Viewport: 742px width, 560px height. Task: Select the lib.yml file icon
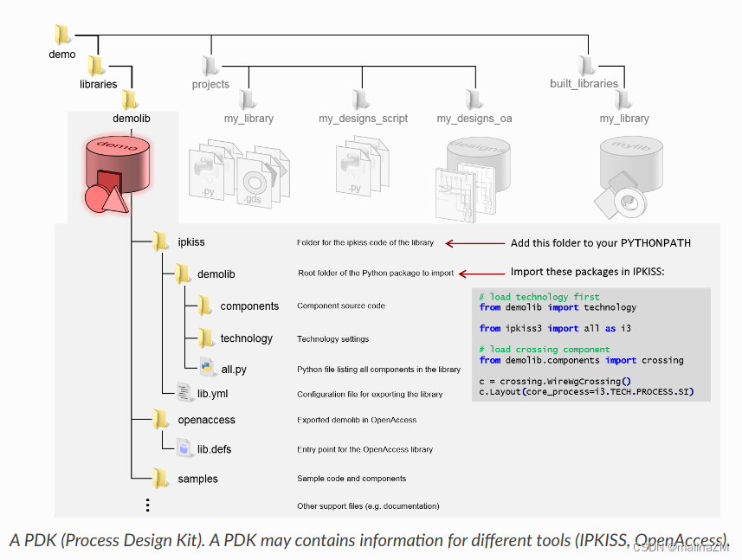184,392
